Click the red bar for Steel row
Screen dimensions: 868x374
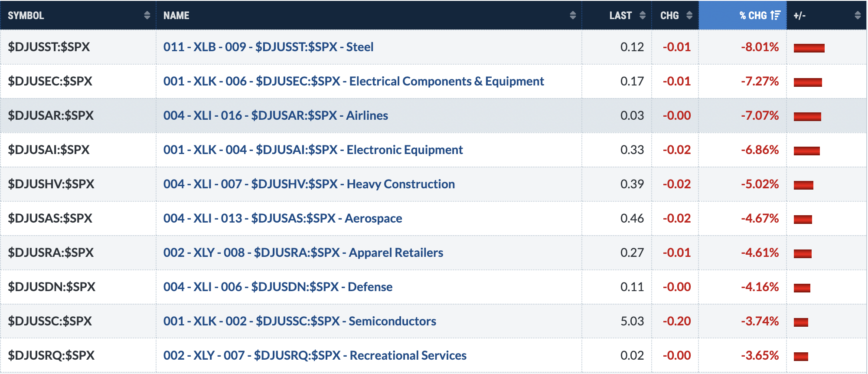point(809,48)
